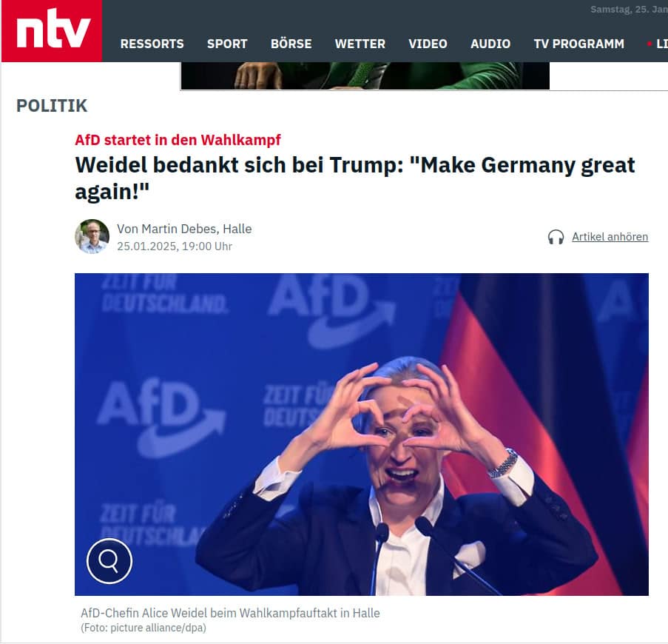Click the headphones listen icon

click(x=556, y=237)
